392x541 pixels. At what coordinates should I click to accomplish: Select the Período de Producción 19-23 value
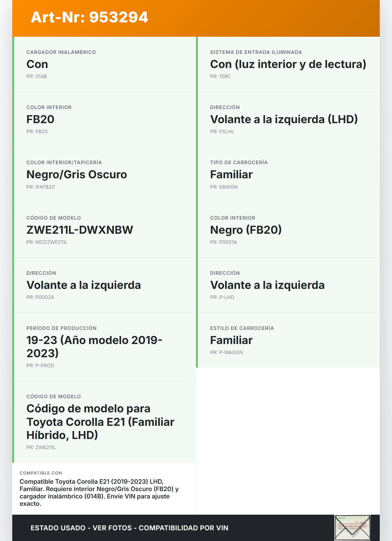pyautogui.click(x=94, y=346)
